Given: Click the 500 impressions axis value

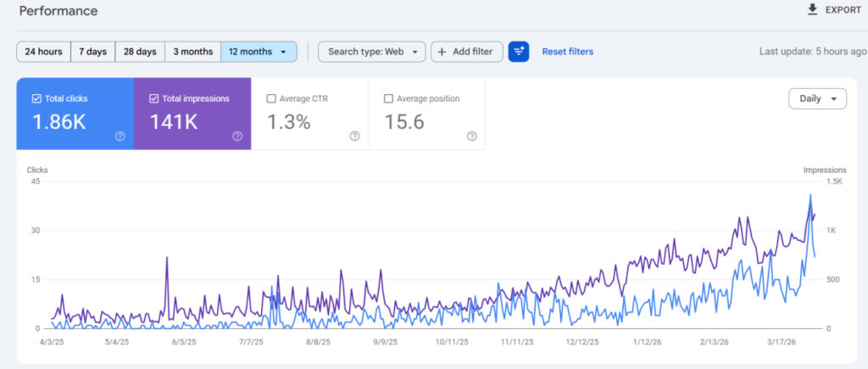Looking at the screenshot, I should pyautogui.click(x=832, y=279).
